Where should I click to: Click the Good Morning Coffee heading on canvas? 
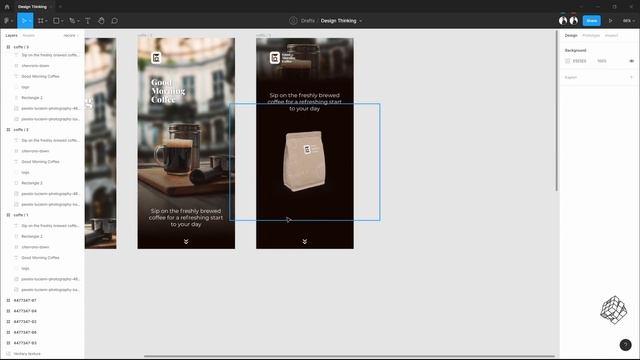coord(168,91)
